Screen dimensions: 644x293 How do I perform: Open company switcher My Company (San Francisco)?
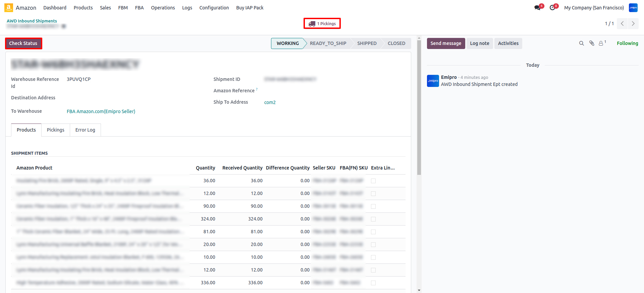[594, 8]
